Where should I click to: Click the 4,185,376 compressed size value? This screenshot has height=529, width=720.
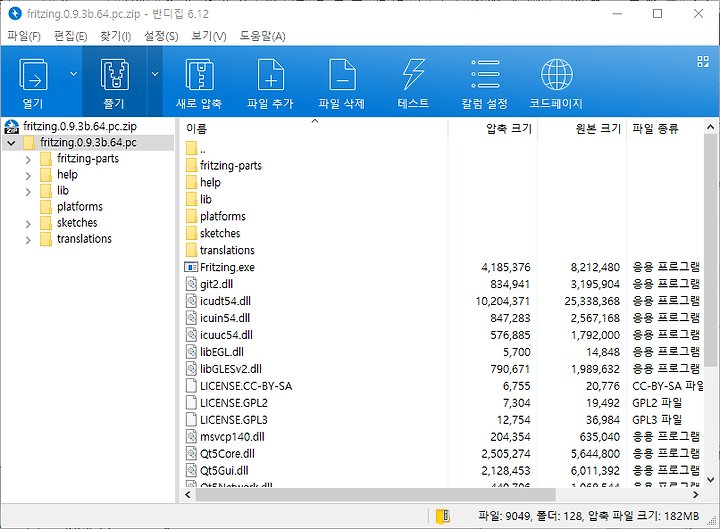(506, 267)
